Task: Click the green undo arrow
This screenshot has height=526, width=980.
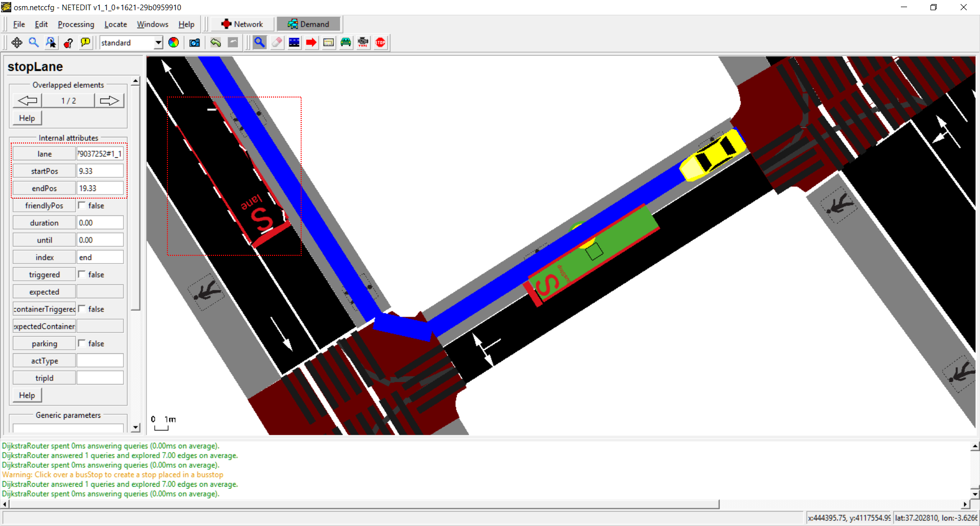Action: click(x=215, y=43)
